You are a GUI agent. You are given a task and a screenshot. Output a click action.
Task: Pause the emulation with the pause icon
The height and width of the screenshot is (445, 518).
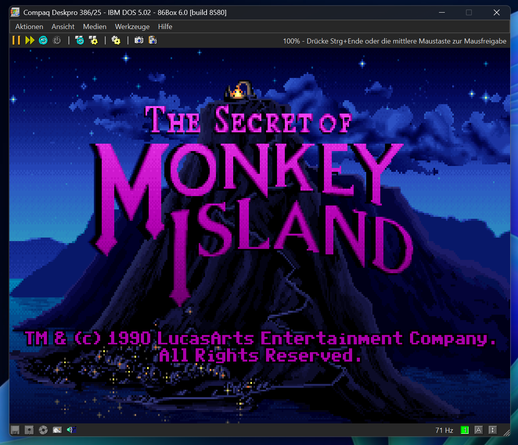click(x=16, y=40)
